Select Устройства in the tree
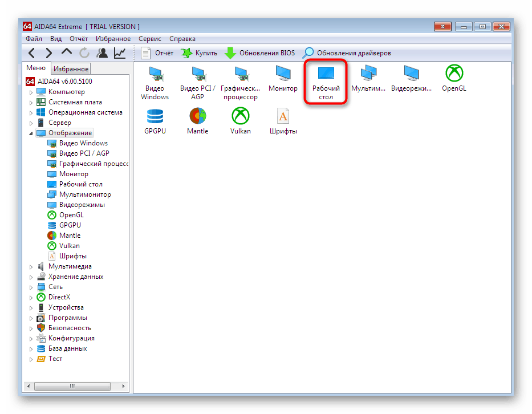Screen dimensions: 532x414 60,307
